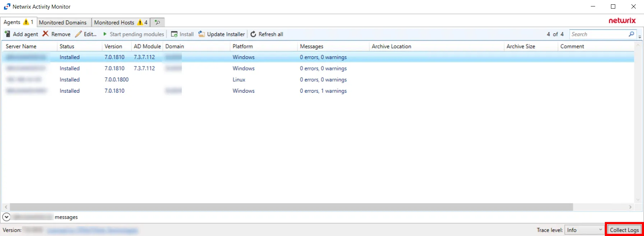Click the Refresh all icon

(253, 34)
